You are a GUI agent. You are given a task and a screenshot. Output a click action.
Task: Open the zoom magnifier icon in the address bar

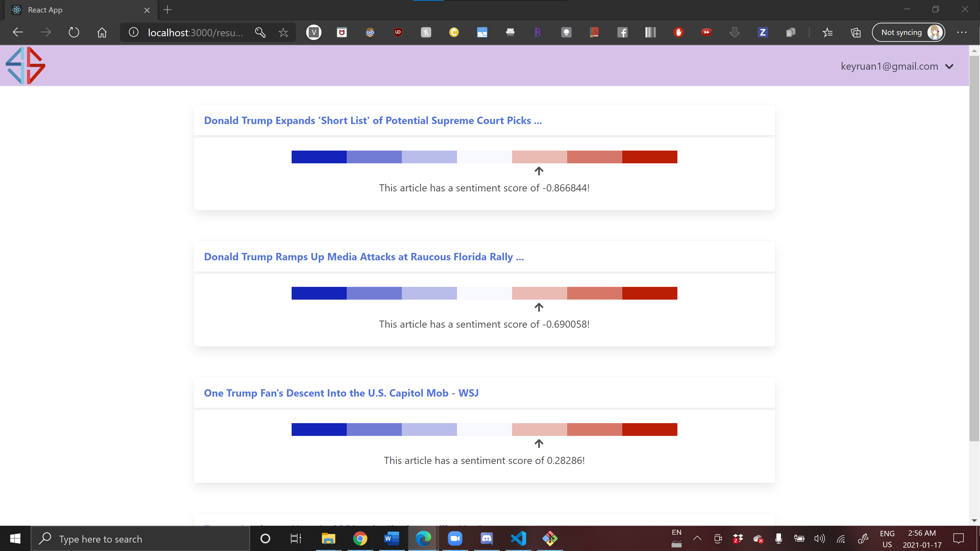pyautogui.click(x=260, y=32)
